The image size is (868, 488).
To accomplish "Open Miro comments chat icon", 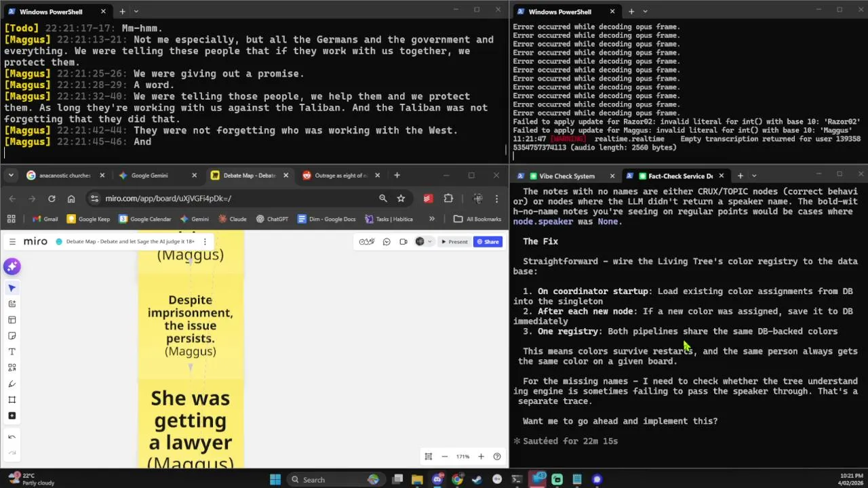I will point(387,241).
